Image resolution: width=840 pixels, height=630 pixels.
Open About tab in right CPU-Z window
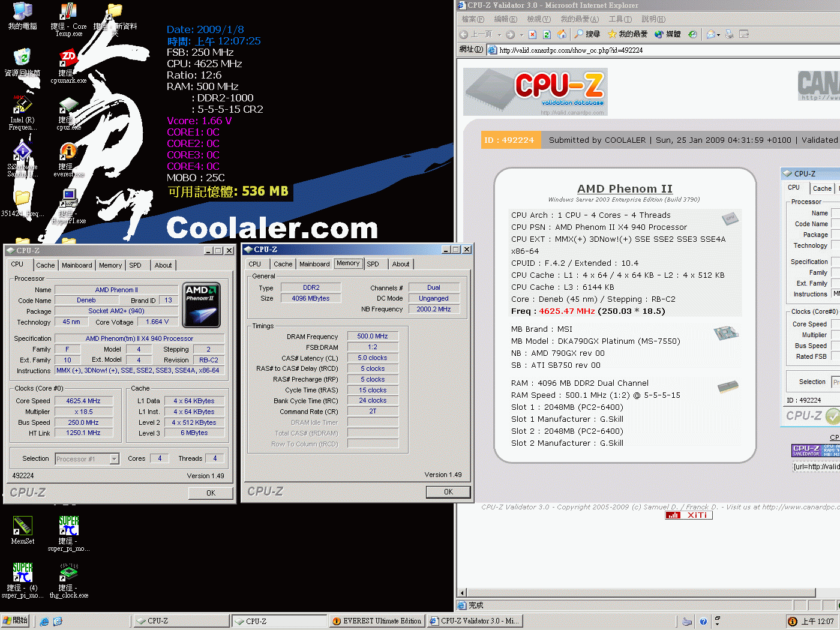tap(401, 264)
